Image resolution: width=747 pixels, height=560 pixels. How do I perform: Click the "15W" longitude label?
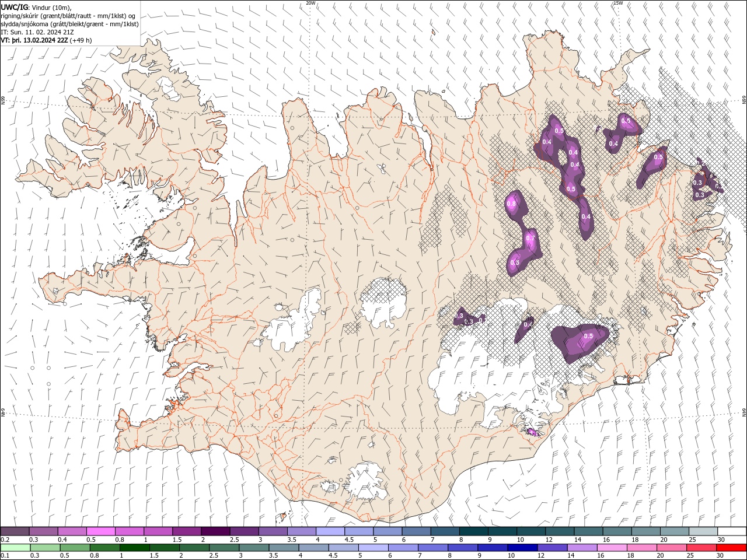[618, 3]
